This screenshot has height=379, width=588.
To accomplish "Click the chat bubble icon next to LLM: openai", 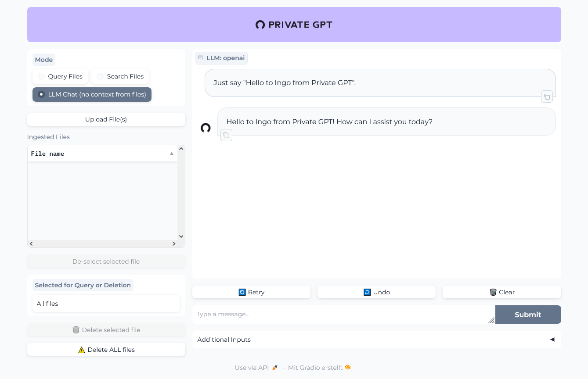I will pyautogui.click(x=201, y=58).
